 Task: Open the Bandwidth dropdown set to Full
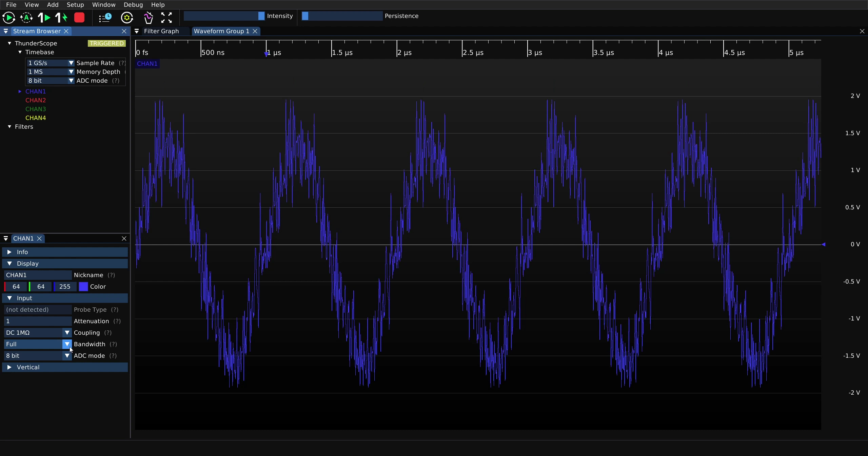[x=38, y=344]
